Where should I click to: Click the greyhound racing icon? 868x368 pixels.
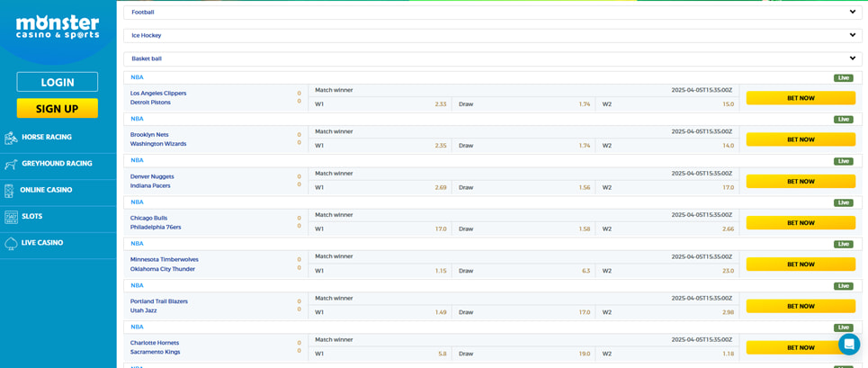[11, 164]
